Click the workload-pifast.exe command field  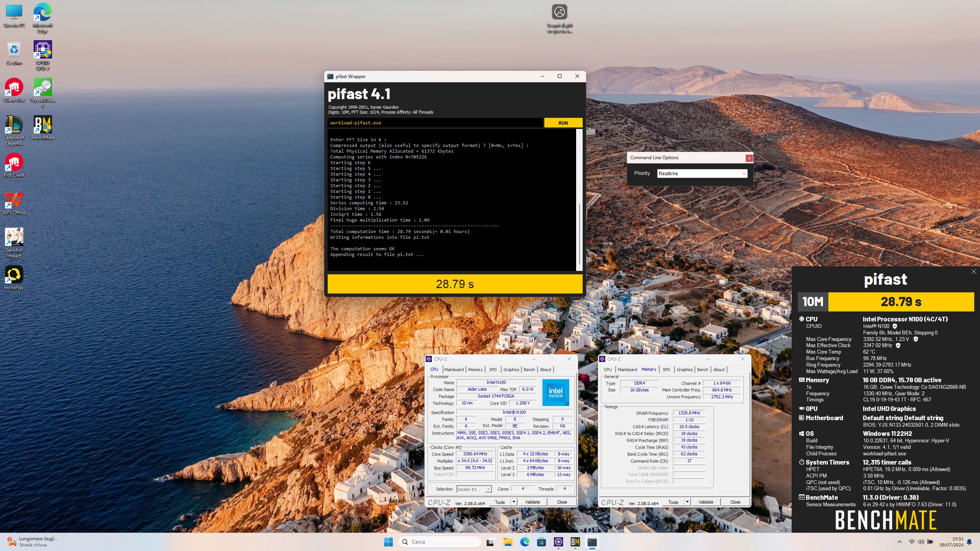(435, 123)
